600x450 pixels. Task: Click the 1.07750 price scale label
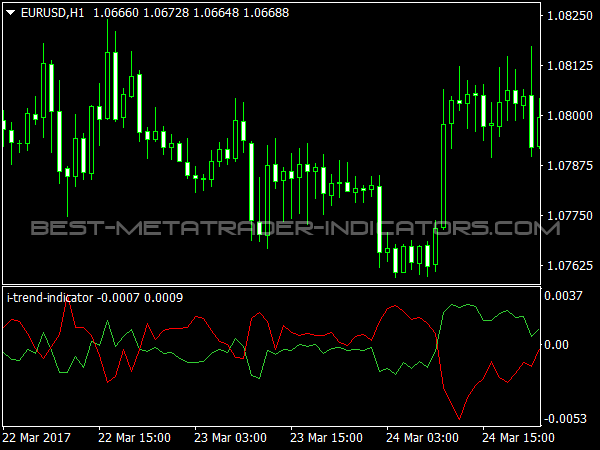click(570, 215)
